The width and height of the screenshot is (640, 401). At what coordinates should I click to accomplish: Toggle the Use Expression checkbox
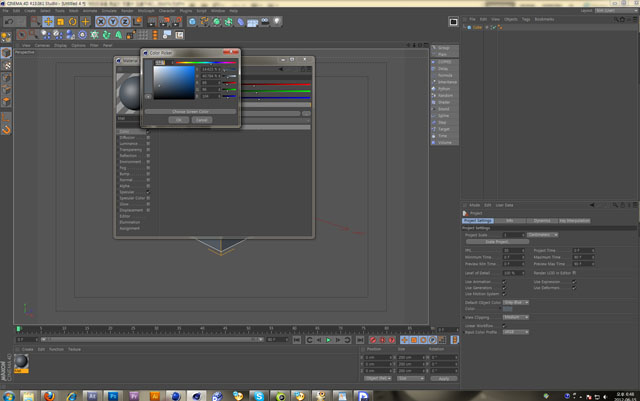574,282
